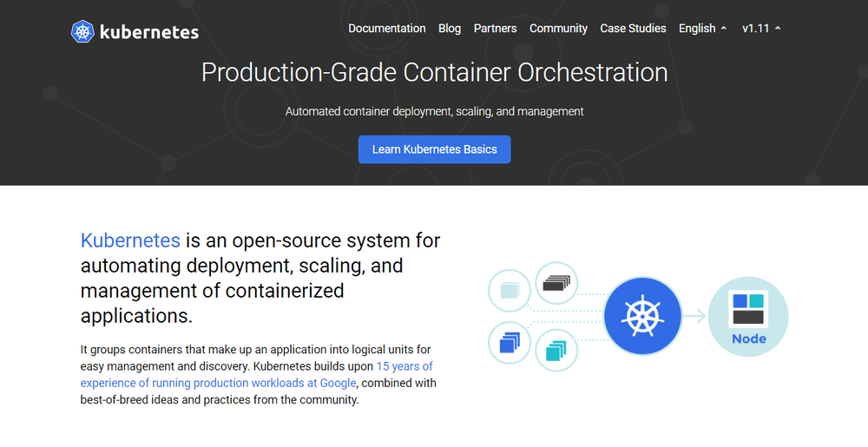Open the Documentation menu item
The width and height of the screenshot is (868, 447).
point(387,29)
